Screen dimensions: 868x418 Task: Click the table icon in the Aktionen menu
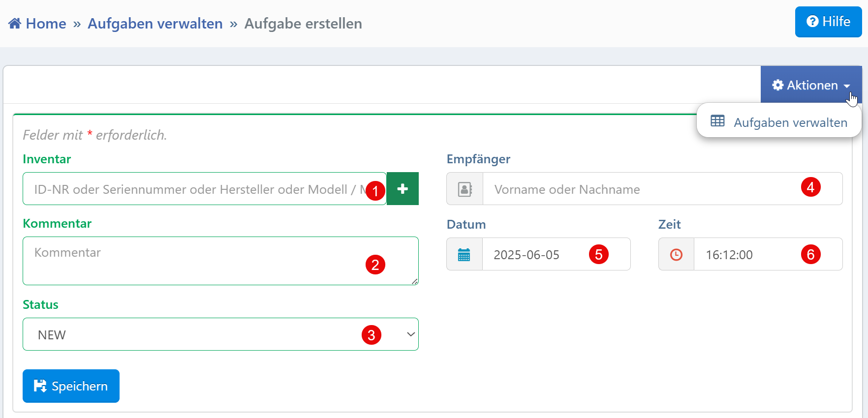(x=717, y=121)
